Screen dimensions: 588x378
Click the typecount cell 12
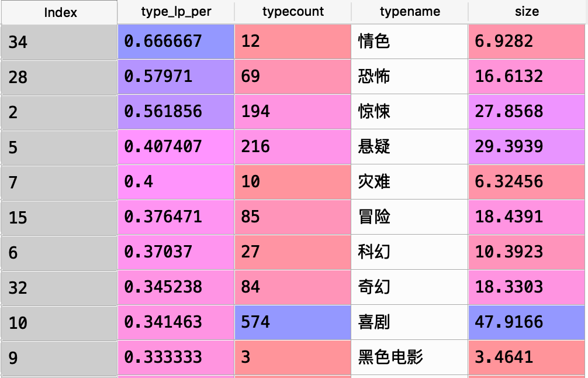[x=293, y=42]
